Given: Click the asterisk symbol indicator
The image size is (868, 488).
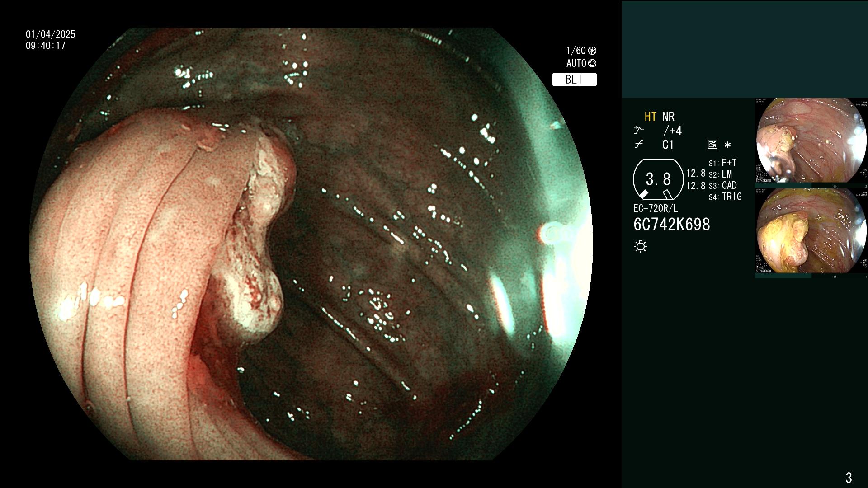Looking at the screenshot, I should pyautogui.click(x=727, y=145).
